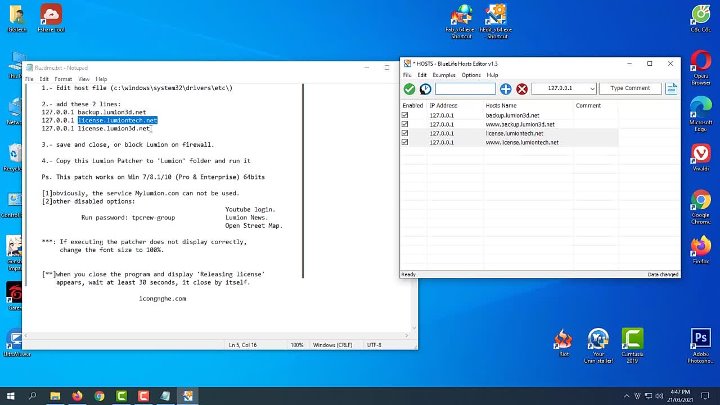Click the taskbar Search magnifier

(x=32, y=396)
